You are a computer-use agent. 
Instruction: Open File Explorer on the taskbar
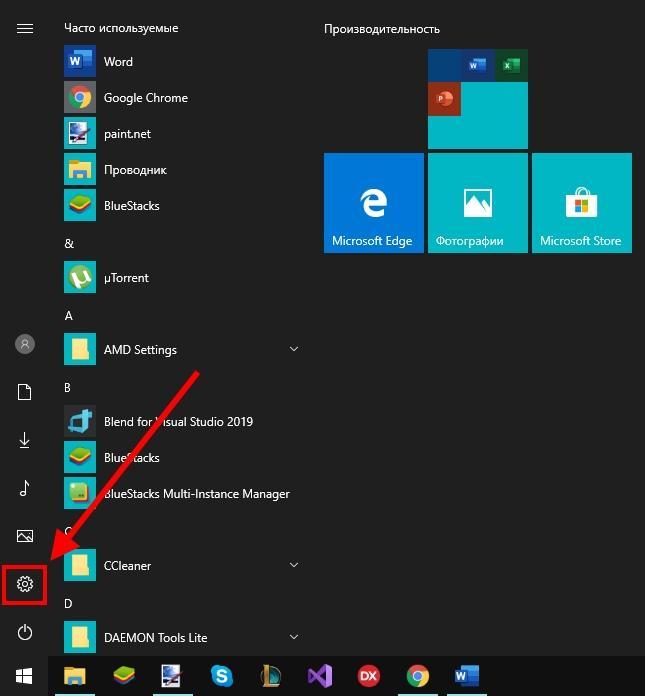click(x=75, y=676)
